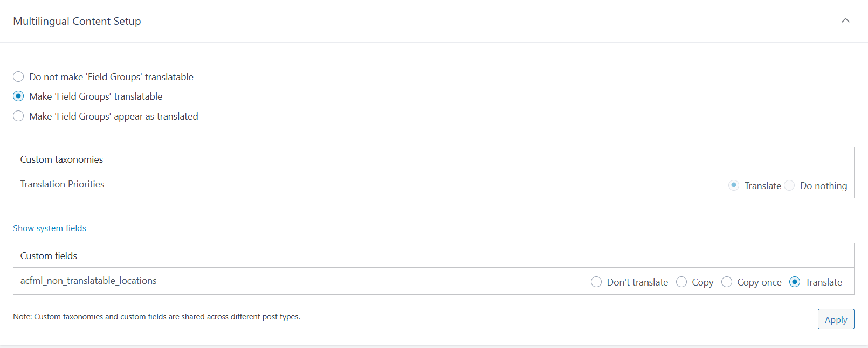The width and height of the screenshot is (868, 348).
Task: Click the note about shared custom taxonomies
Action: (x=156, y=317)
